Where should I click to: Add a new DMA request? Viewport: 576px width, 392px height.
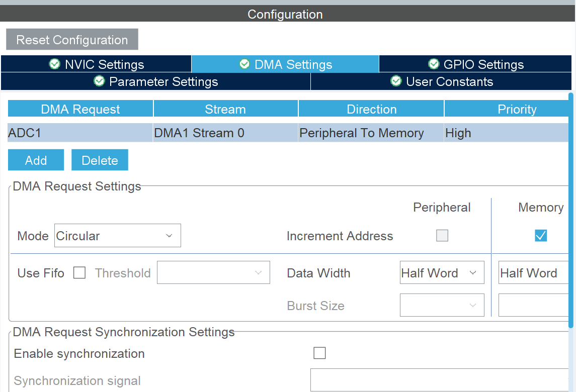click(x=36, y=160)
